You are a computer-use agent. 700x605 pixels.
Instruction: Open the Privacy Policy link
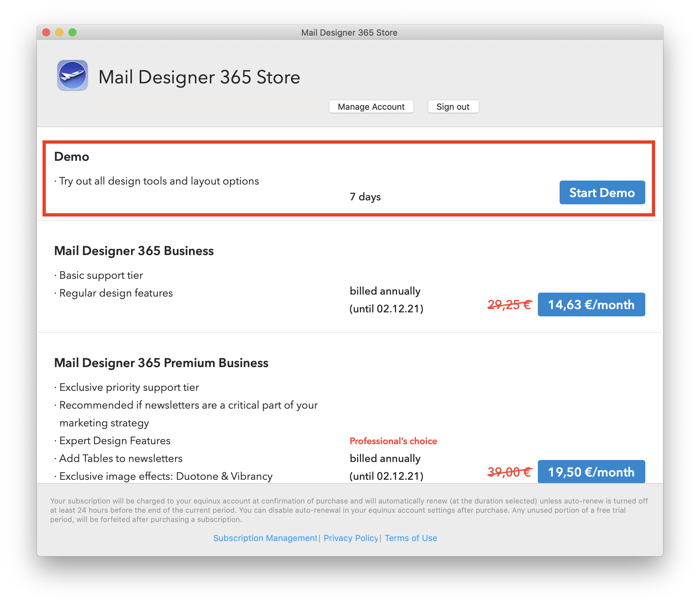click(351, 538)
